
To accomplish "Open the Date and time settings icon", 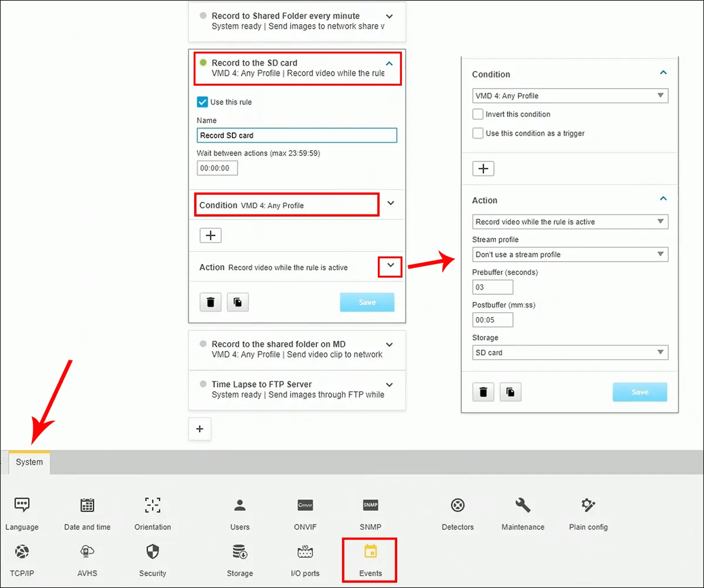I will pos(87,505).
